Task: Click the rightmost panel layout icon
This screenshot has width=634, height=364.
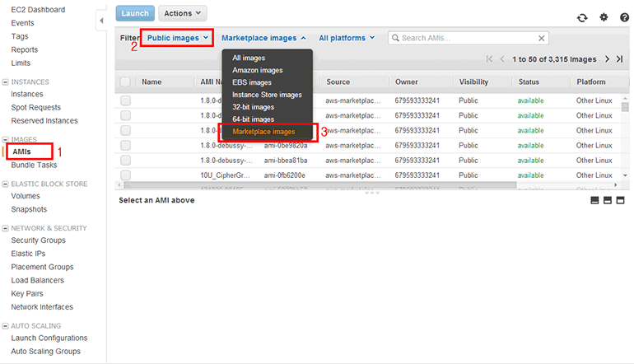Action: pos(620,200)
